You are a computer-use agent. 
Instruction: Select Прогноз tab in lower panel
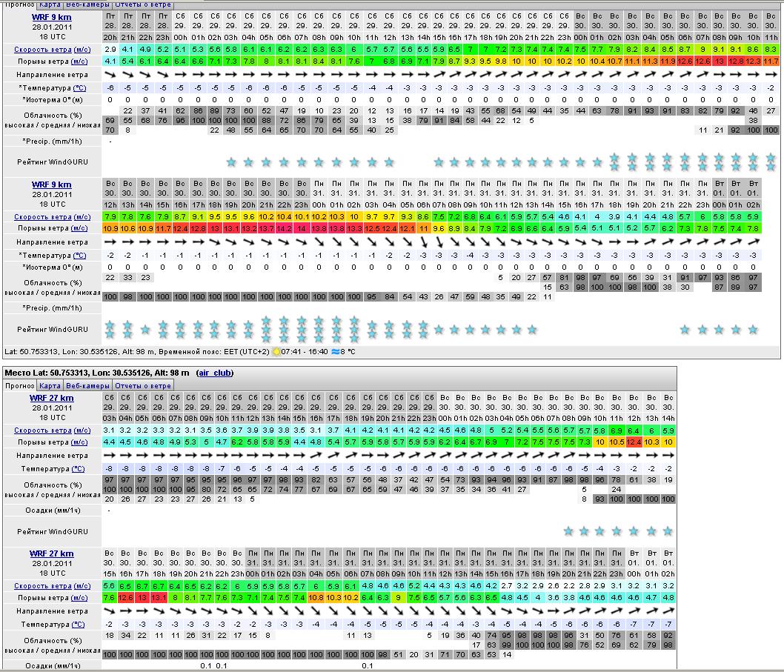pyautogui.click(x=19, y=386)
